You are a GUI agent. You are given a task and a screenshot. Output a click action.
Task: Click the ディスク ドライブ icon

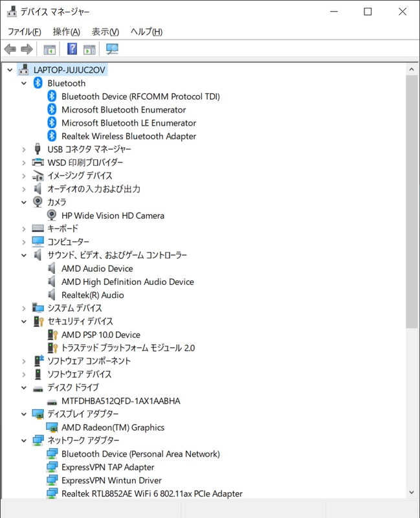(x=38, y=388)
